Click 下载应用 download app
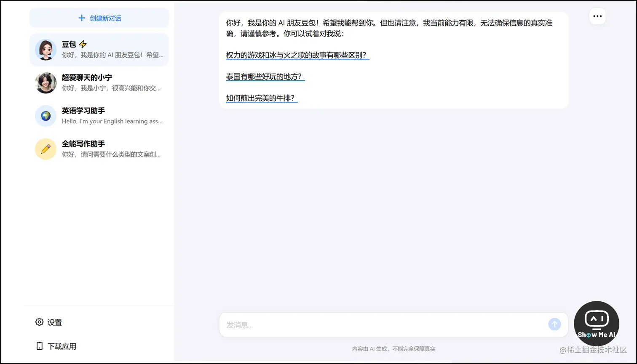This screenshot has width=637, height=364. point(56,346)
